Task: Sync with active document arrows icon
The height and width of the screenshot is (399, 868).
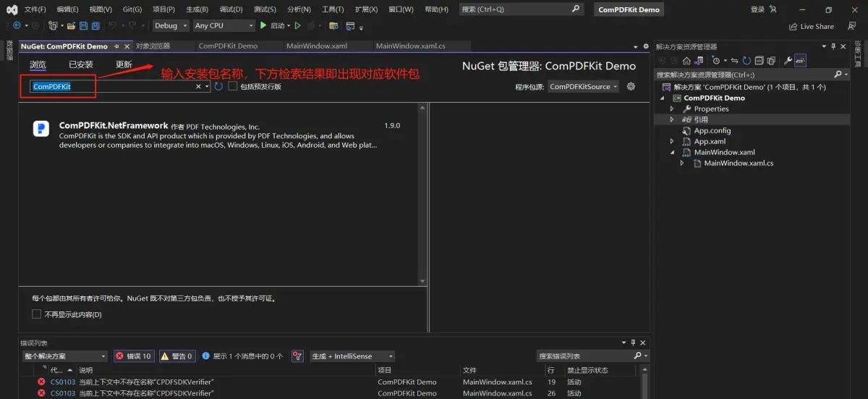Action: 734,60
